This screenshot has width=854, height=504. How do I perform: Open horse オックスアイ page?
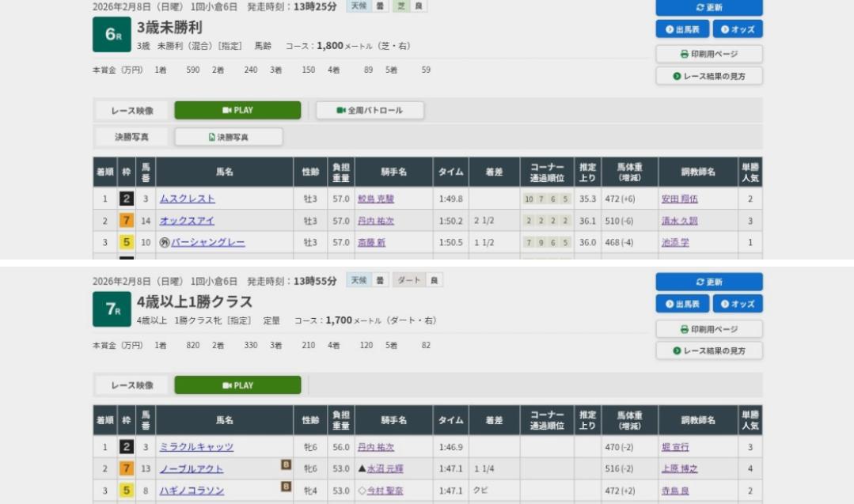187,221
